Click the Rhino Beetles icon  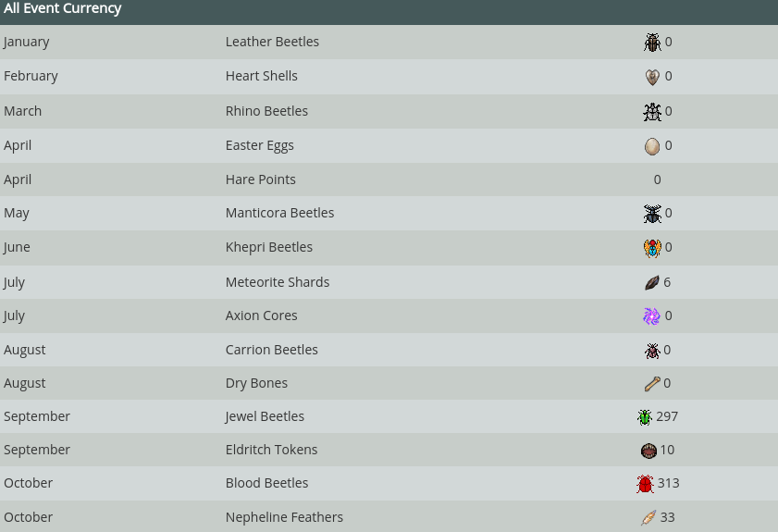652,112
